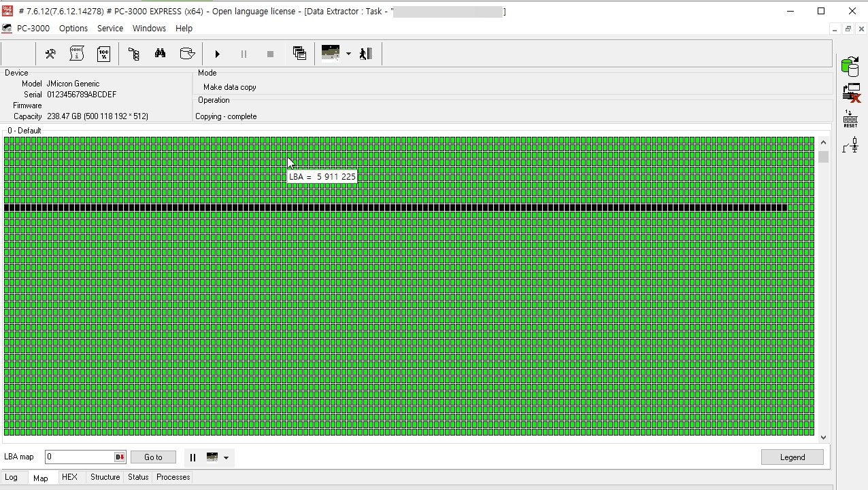Restore the inner Data Extractor window
Viewport: 868px width, 490px height.
point(848,29)
